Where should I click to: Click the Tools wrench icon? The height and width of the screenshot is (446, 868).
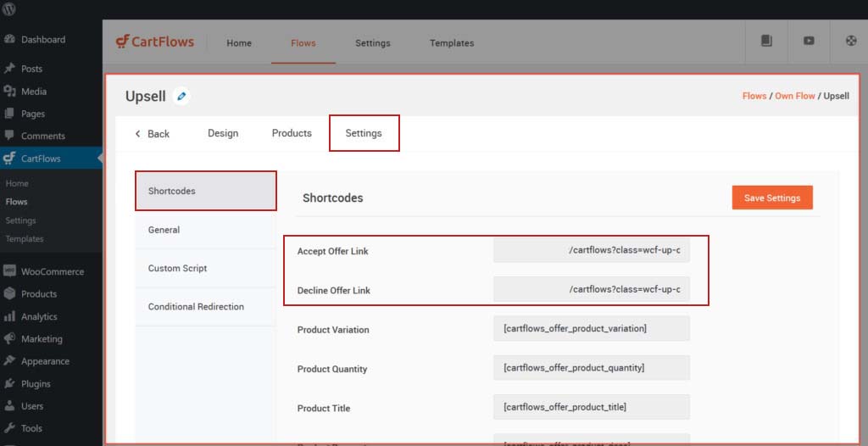pyautogui.click(x=8, y=428)
